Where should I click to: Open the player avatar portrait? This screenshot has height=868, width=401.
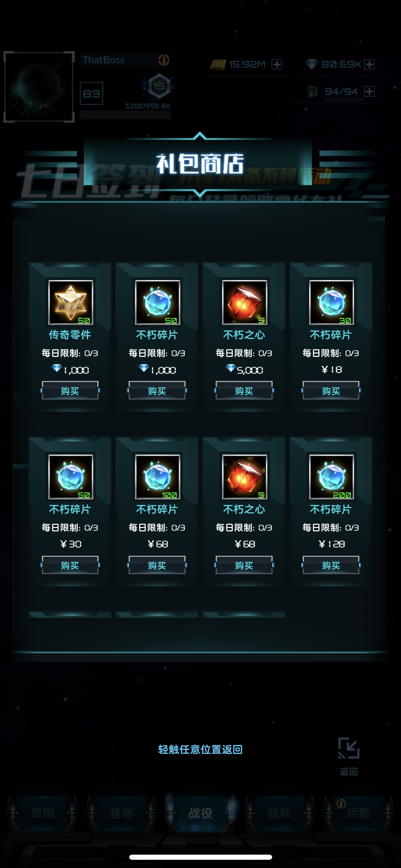pos(39,87)
